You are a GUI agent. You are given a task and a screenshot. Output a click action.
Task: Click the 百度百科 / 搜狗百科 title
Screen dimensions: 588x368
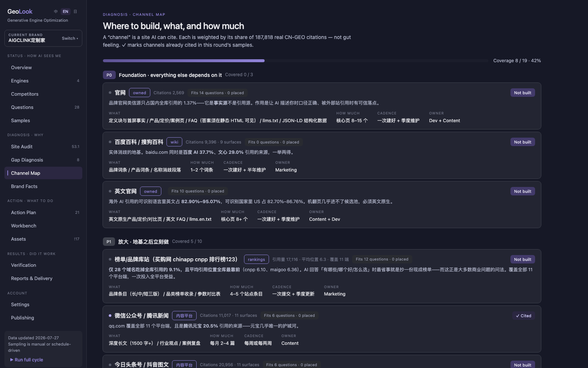(139, 142)
